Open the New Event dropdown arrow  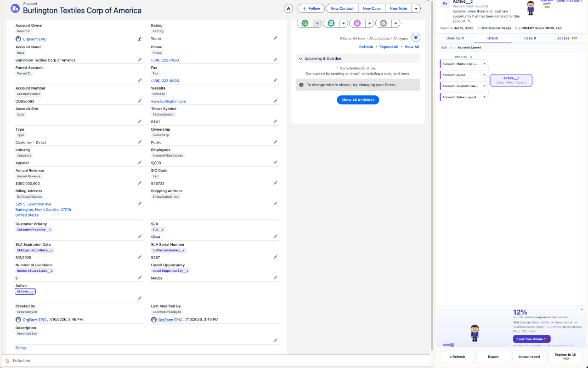click(x=369, y=23)
